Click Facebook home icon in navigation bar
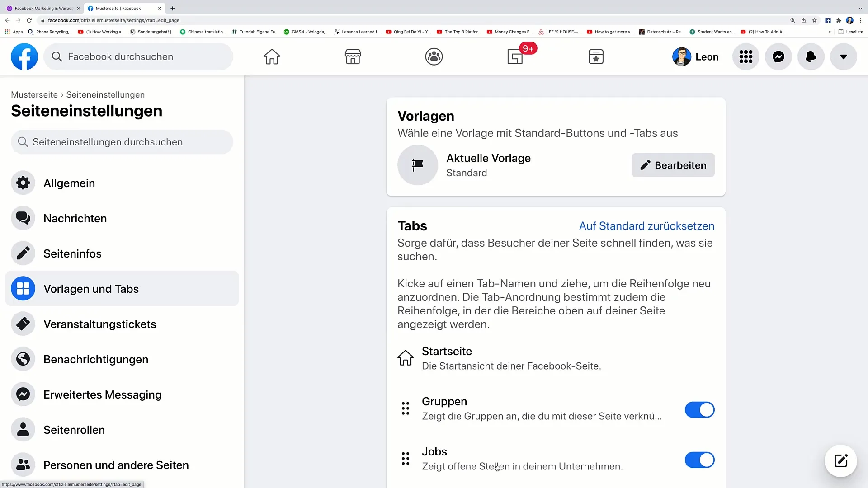 click(x=272, y=56)
